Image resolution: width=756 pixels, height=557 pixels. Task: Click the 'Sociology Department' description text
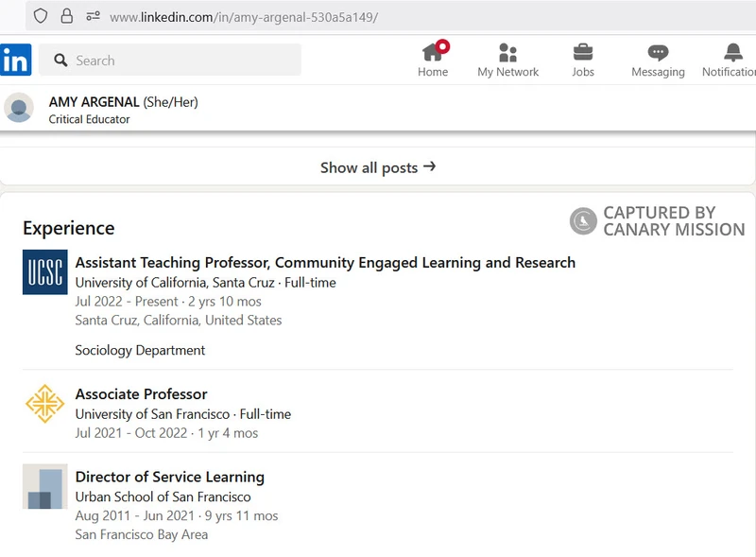[x=140, y=351]
